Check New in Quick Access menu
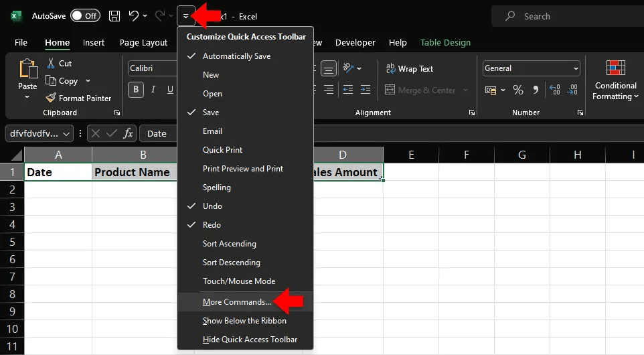644x355 pixels. (x=245, y=75)
